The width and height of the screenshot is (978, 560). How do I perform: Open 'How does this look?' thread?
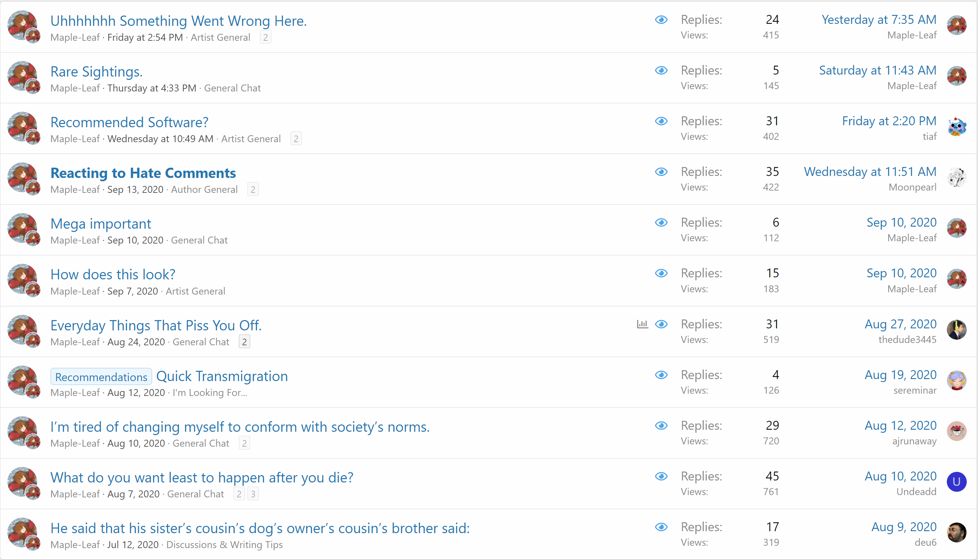pos(113,275)
